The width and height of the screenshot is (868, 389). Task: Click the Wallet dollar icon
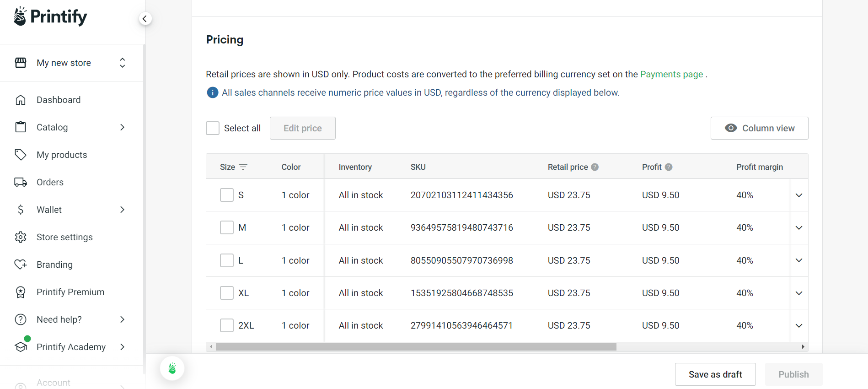pos(21,210)
